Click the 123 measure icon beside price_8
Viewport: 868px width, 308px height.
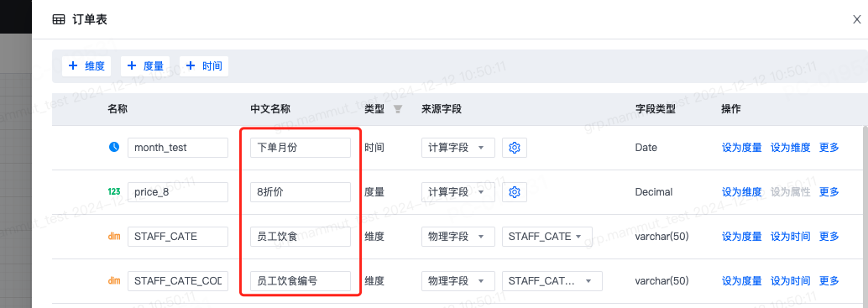pos(114,192)
